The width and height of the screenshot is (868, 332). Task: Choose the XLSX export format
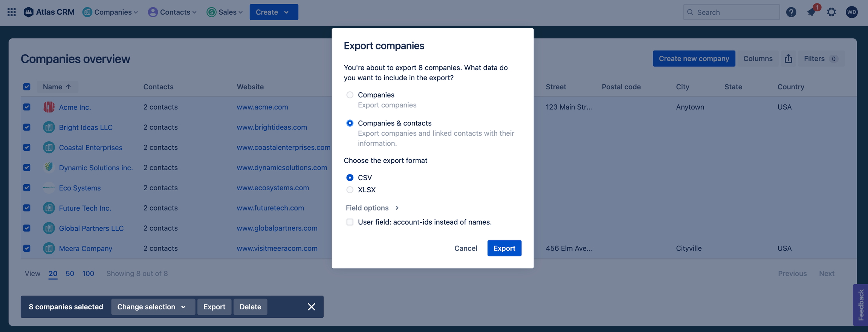[350, 190]
